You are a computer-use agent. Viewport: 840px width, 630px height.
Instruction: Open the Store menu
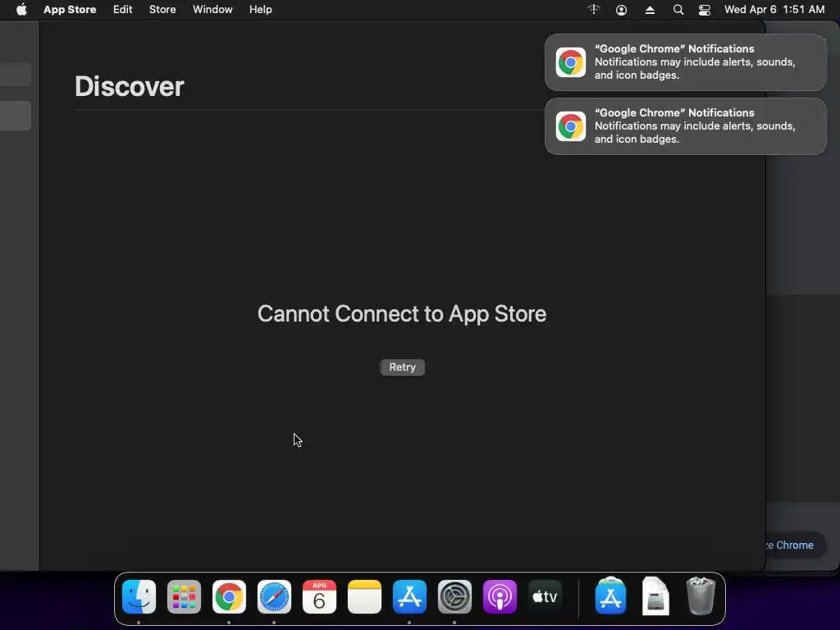(162, 10)
